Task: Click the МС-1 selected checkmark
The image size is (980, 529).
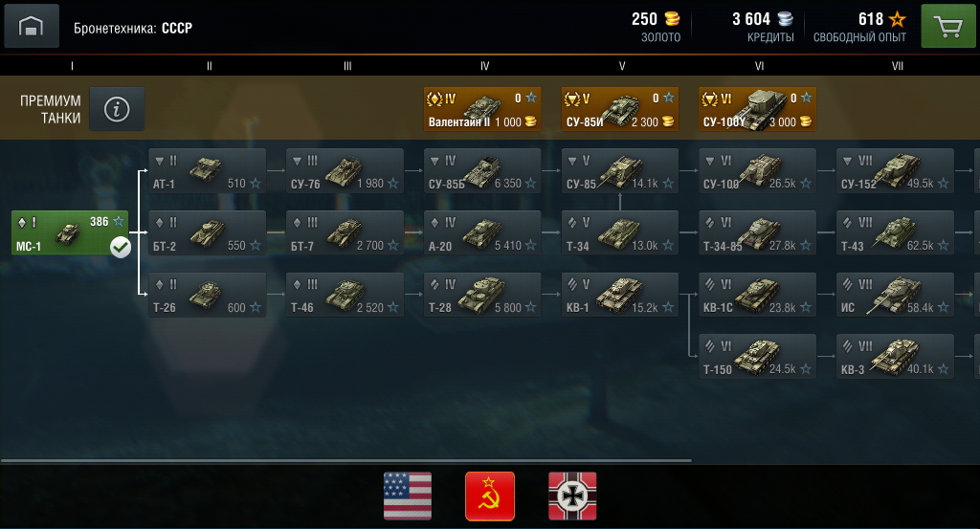Action: [120, 248]
